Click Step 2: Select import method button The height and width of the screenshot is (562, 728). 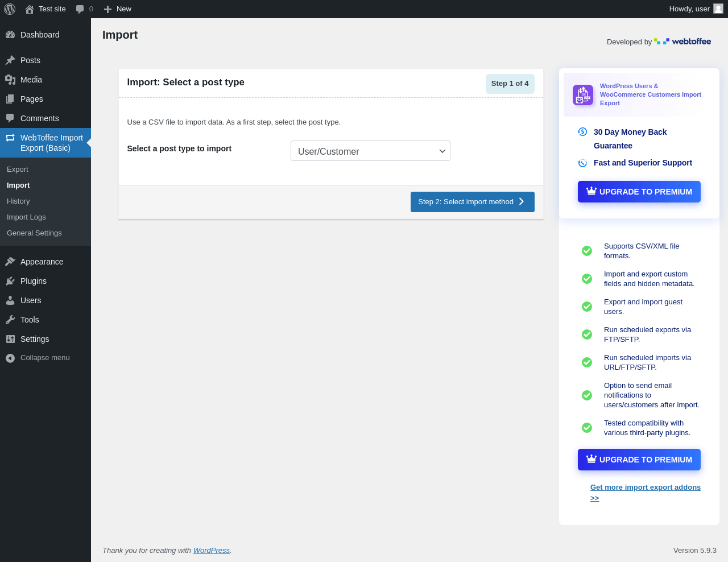(472, 202)
